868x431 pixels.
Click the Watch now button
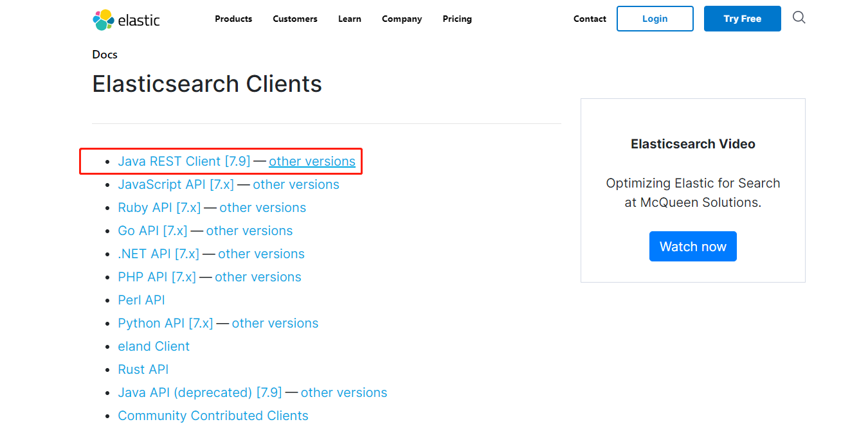tap(693, 247)
